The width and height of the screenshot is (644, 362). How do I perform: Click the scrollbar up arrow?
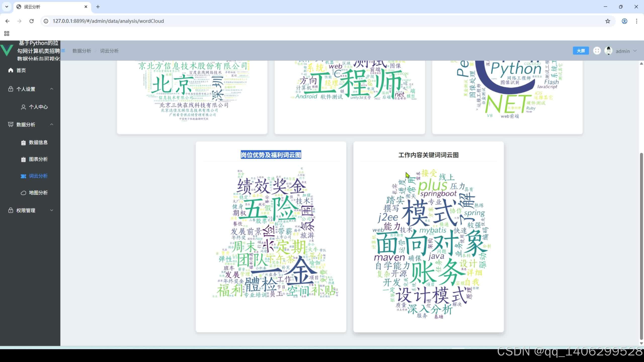coord(641,63)
